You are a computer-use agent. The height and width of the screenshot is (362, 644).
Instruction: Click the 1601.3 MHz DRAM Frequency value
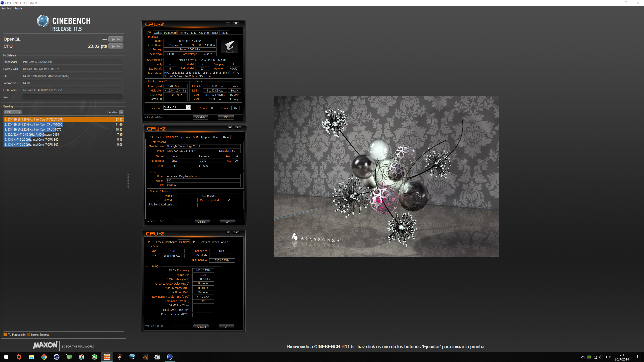[203, 270]
